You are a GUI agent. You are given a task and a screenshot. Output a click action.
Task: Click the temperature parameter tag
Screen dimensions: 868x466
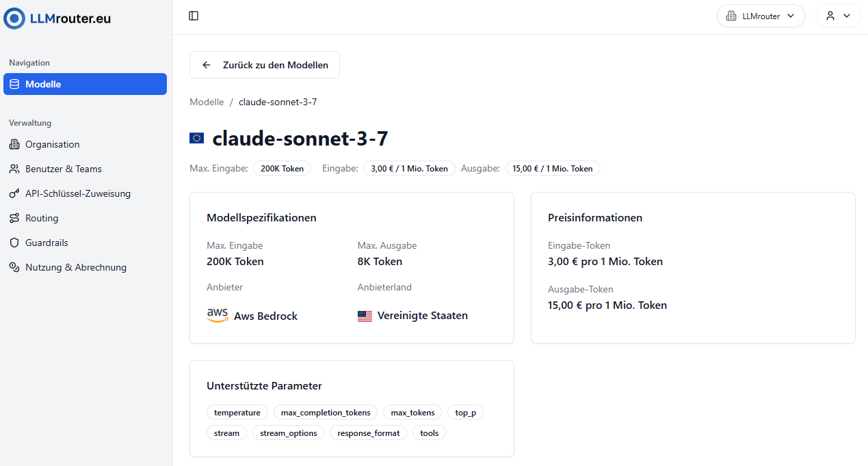tap(237, 413)
